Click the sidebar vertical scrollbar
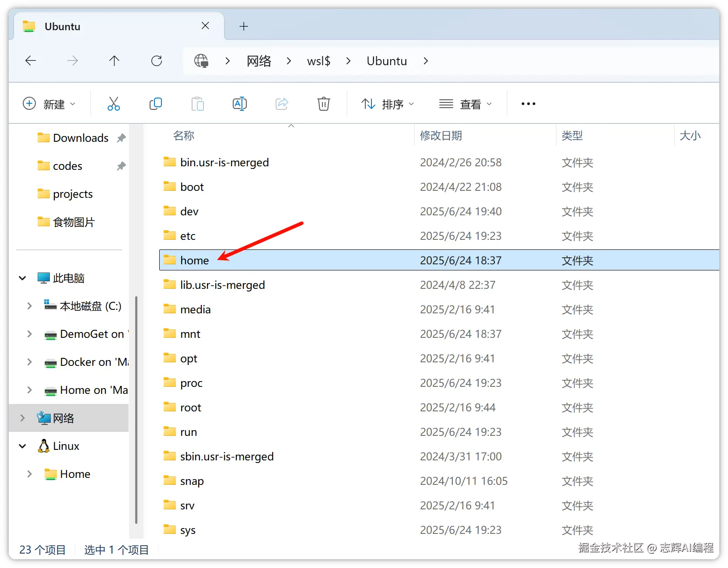 coord(136,410)
